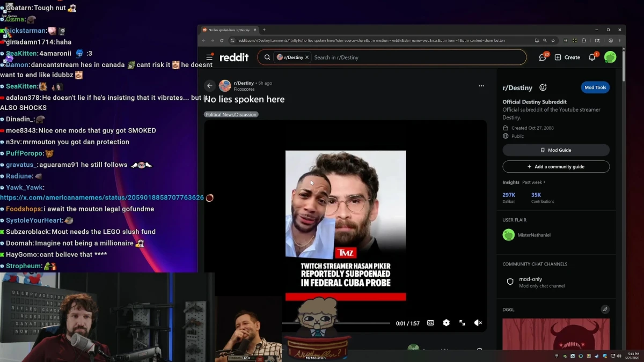Click the 297K Daliban stat
Viewport: 644px width, 362px height.
[x=509, y=197]
